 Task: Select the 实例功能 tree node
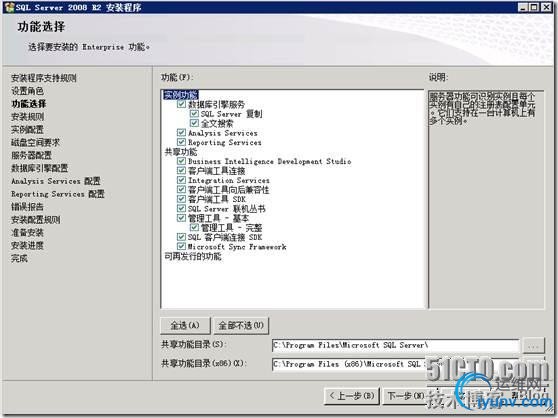180,95
